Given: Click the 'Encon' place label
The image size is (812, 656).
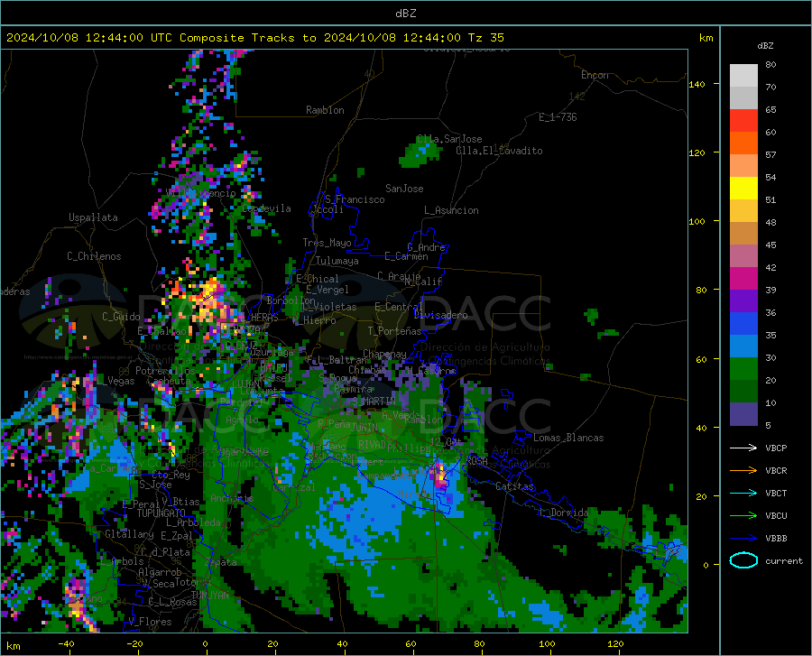Looking at the screenshot, I should pyautogui.click(x=595, y=75).
